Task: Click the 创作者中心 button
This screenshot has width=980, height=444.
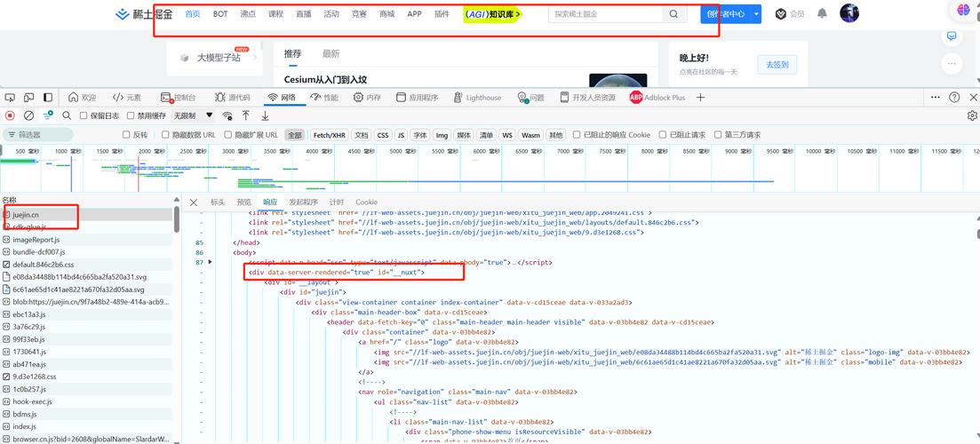Action: pos(726,13)
